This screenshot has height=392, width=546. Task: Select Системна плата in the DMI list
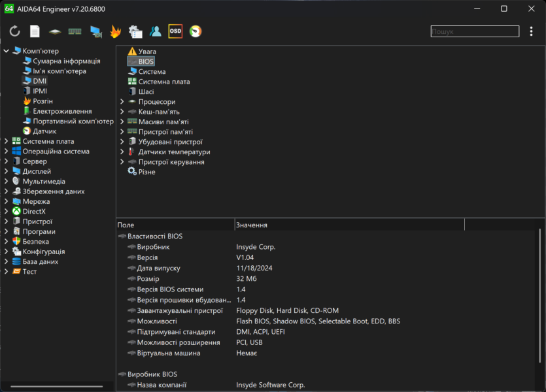(159, 82)
